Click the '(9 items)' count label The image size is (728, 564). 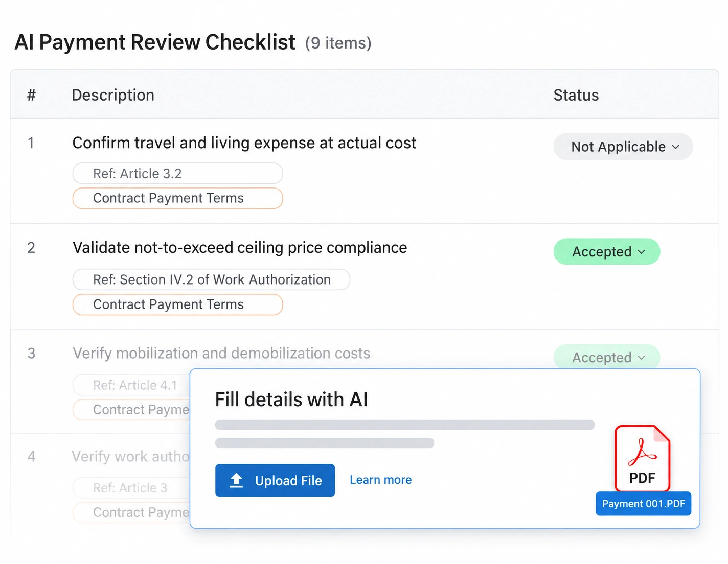(x=338, y=43)
